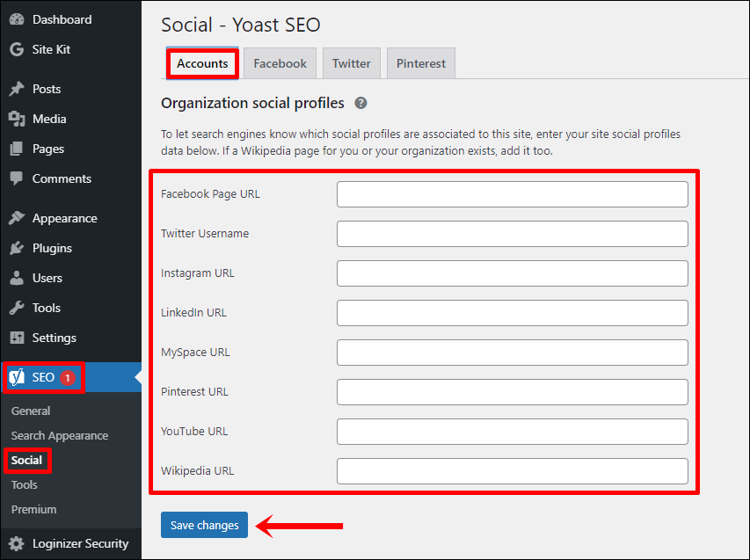Click the Dashboard gauge icon

pos(17,19)
